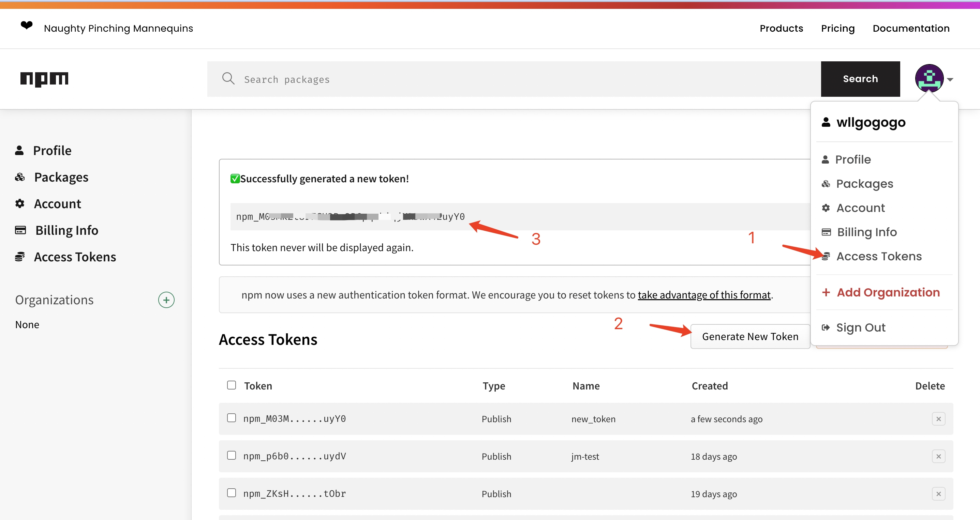The width and height of the screenshot is (980, 520).
Task: Open the 'take advantage of this format' link
Action: 704,295
